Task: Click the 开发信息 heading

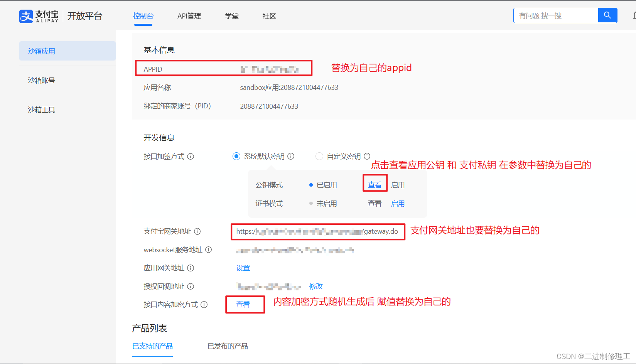Action: [159, 138]
